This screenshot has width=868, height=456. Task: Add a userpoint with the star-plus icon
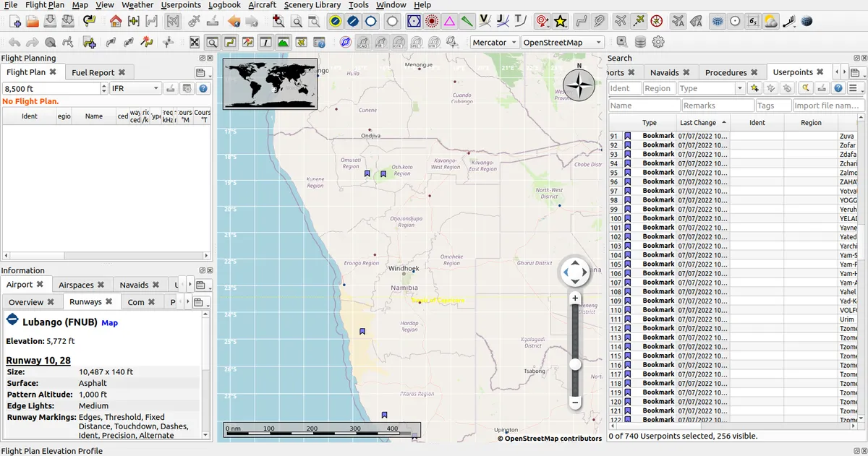754,88
